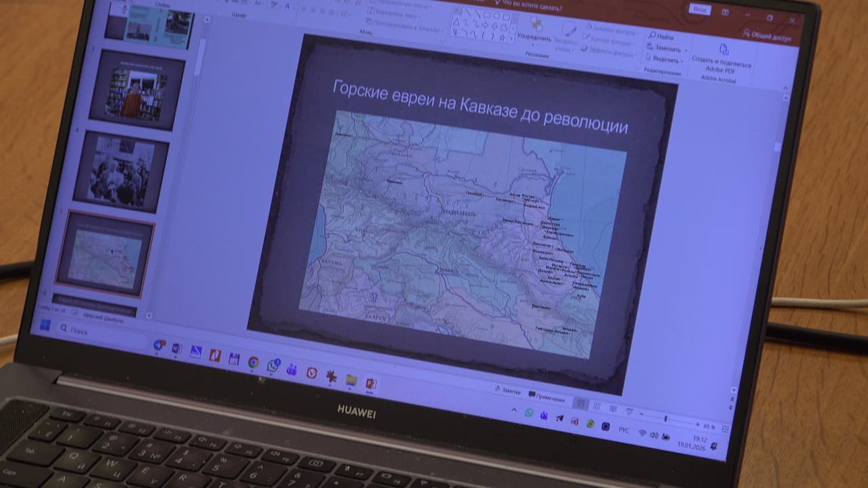The image size is (868, 488).
Task: Switch to Normal view
Action: (x=580, y=403)
